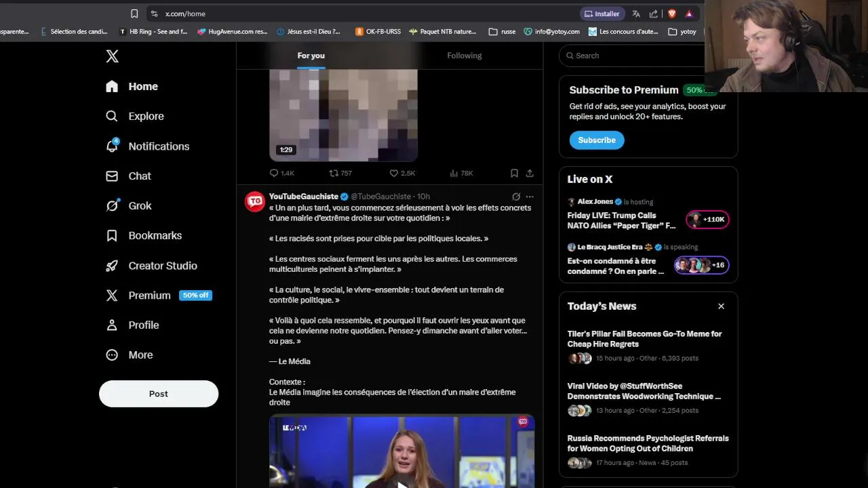The image size is (868, 488).
Task: Open the OK-FB-URSS bookmark
Action: [378, 31]
